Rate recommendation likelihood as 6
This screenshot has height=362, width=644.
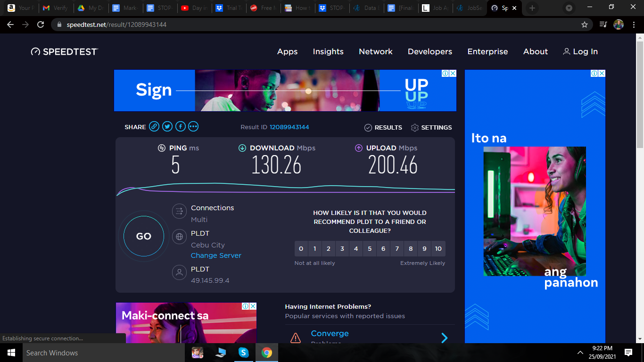point(383,249)
